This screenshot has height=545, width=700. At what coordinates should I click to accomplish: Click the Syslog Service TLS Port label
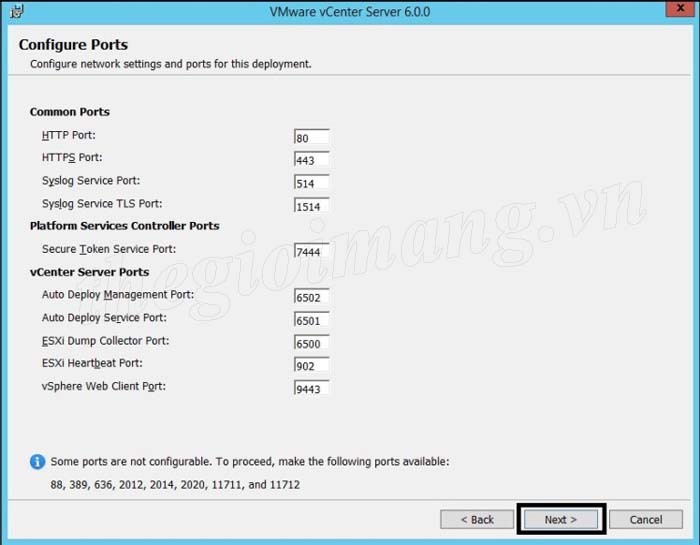point(102,204)
